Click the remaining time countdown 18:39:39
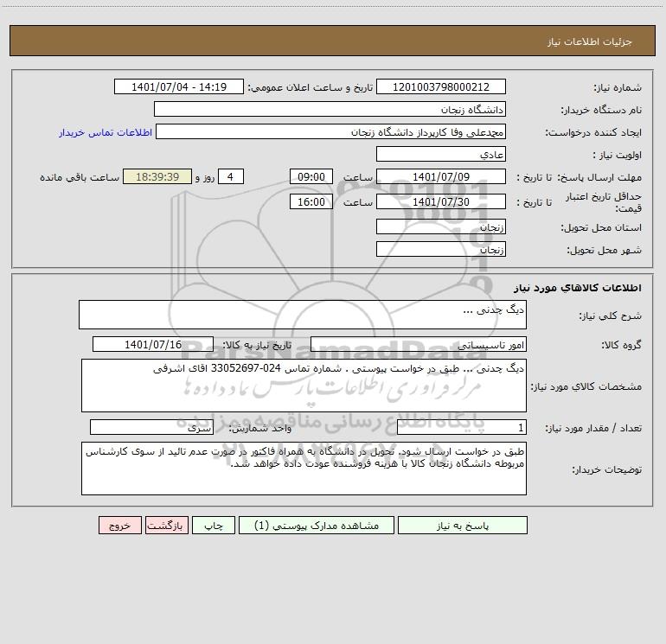The height and width of the screenshot is (644, 666). 157,176
